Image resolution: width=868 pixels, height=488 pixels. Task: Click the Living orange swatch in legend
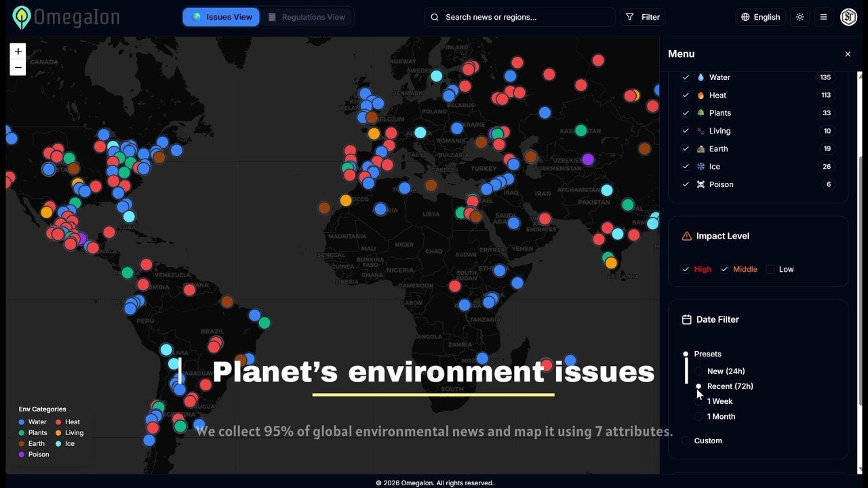click(58, 433)
